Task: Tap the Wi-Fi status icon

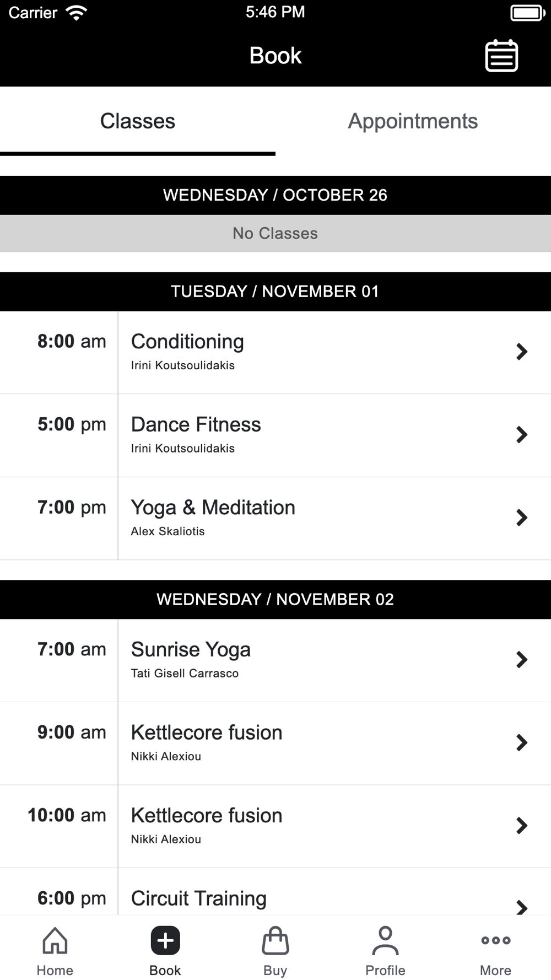Action: [x=77, y=12]
